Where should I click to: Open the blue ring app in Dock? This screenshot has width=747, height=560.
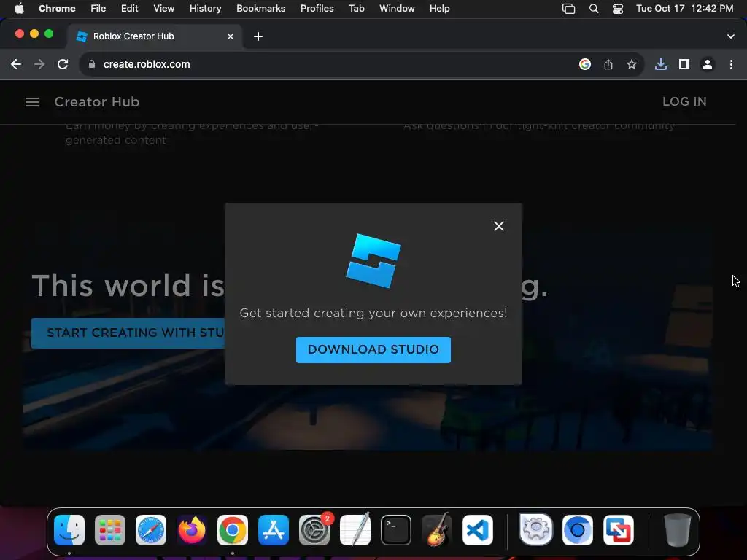click(x=578, y=530)
